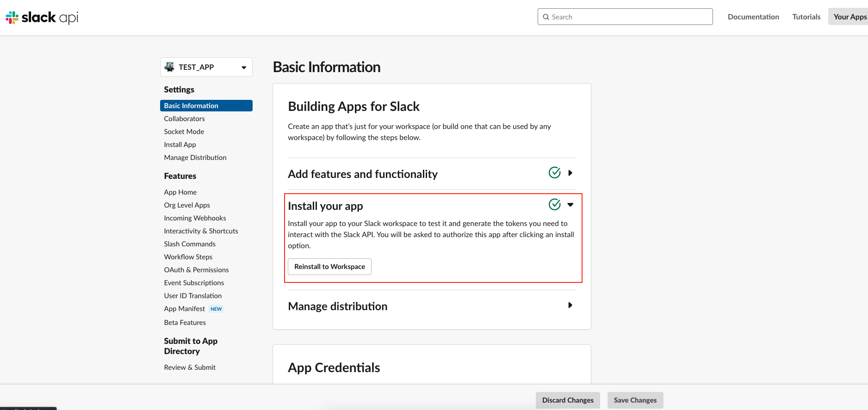The width and height of the screenshot is (868, 410).
Task: Open the TEST_APP app selector dropdown
Action: (x=206, y=67)
